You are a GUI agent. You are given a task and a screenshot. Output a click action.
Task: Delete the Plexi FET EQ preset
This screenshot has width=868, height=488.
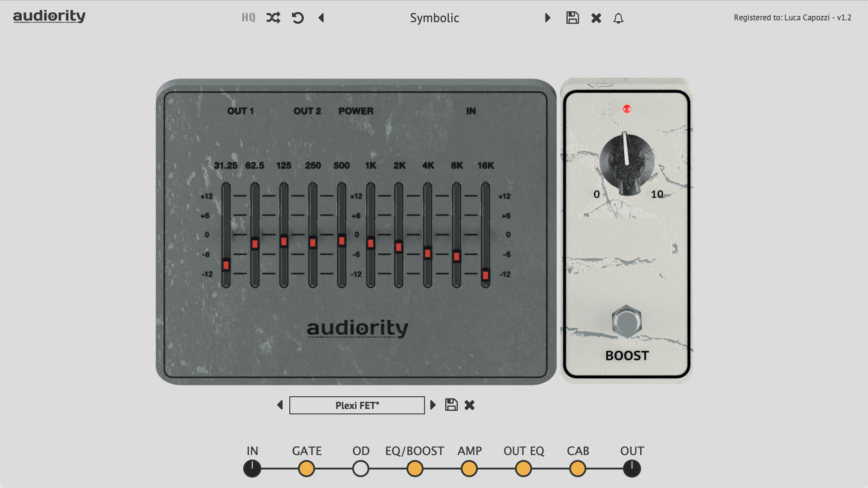tap(469, 405)
